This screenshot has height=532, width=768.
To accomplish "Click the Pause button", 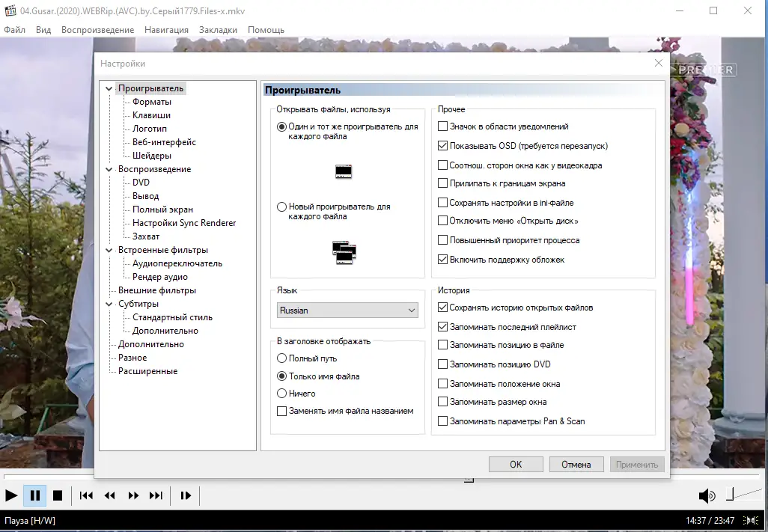I will 35,496.
